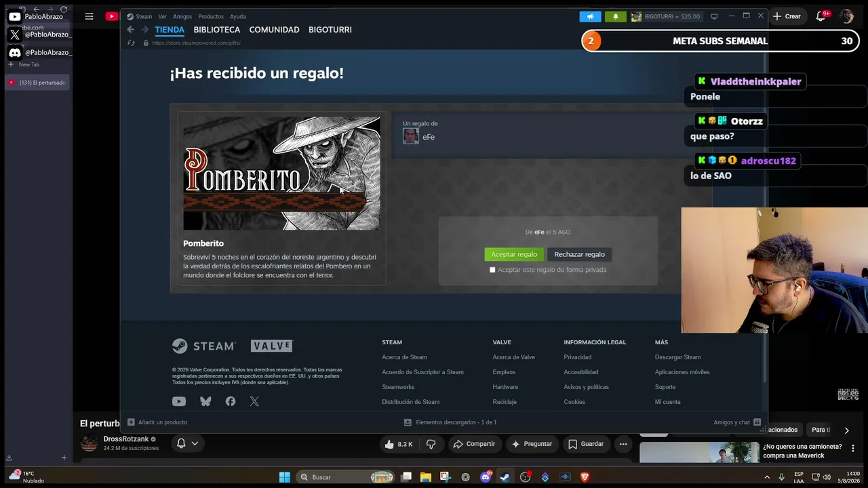Click the YouTube logo in the browser
This screenshot has width=868, height=488.
pyautogui.click(x=112, y=16)
